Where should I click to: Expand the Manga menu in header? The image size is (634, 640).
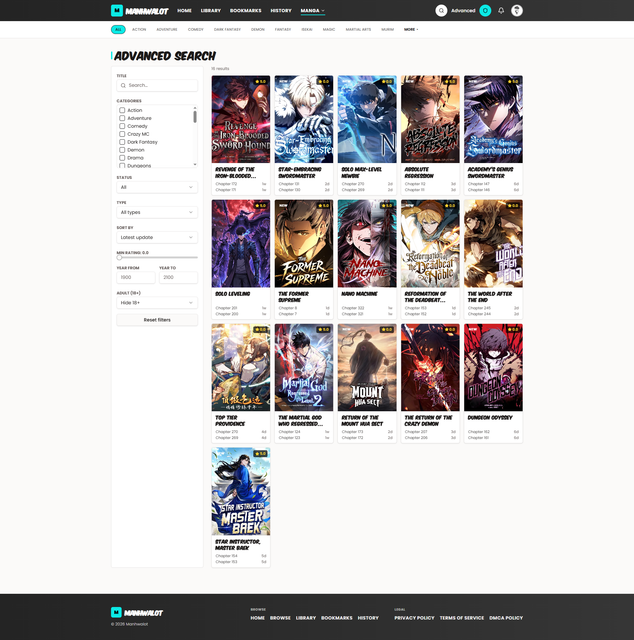click(313, 11)
